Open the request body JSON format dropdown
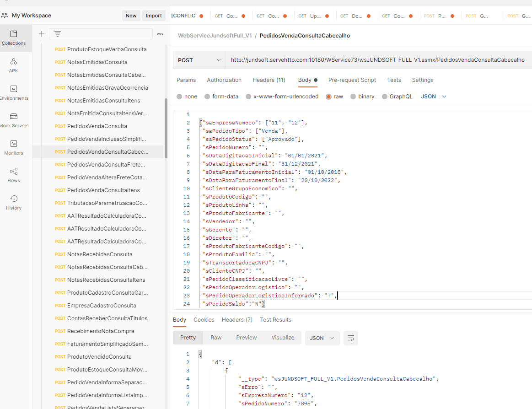The image size is (532, 409). pos(433,97)
